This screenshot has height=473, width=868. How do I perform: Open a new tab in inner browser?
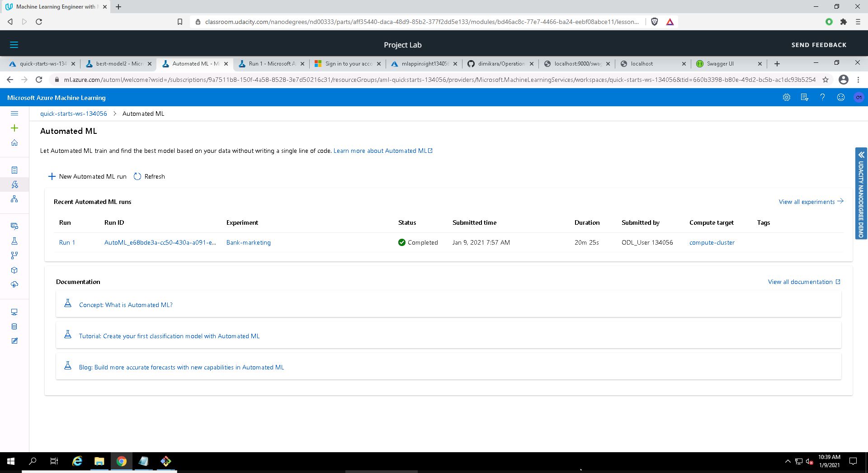(x=777, y=64)
